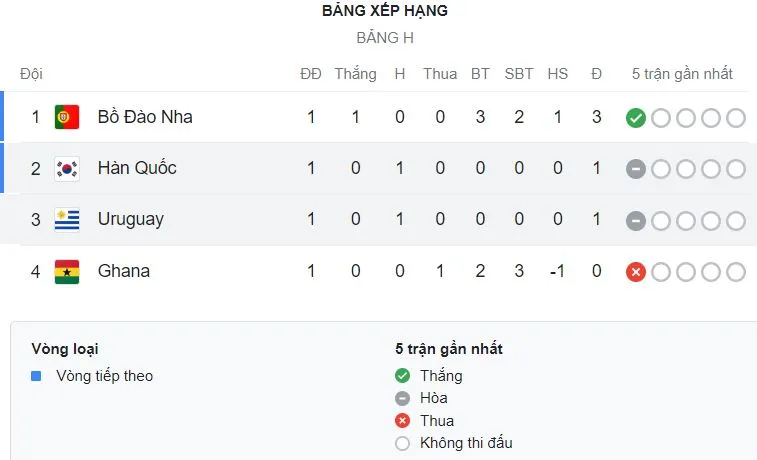This screenshot has width=757, height=460.
Task: Click Hàn Quốc's gray draw result icon
Action: click(x=635, y=169)
